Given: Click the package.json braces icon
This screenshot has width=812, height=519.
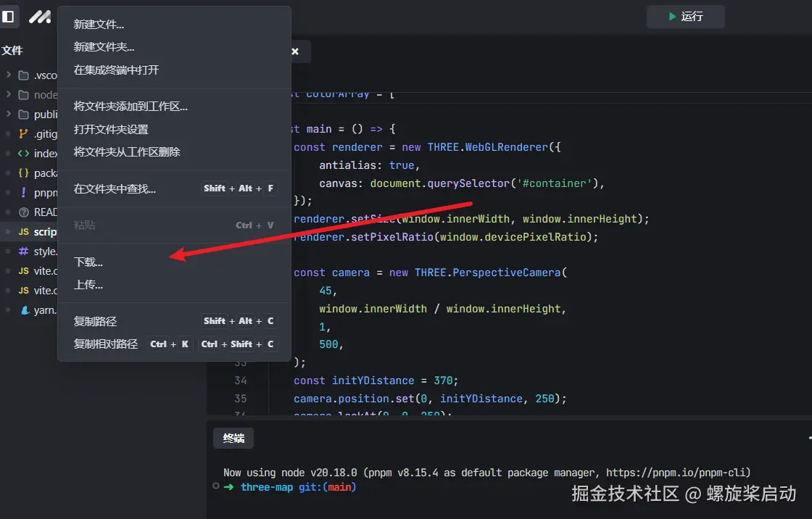Looking at the screenshot, I should (23, 173).
